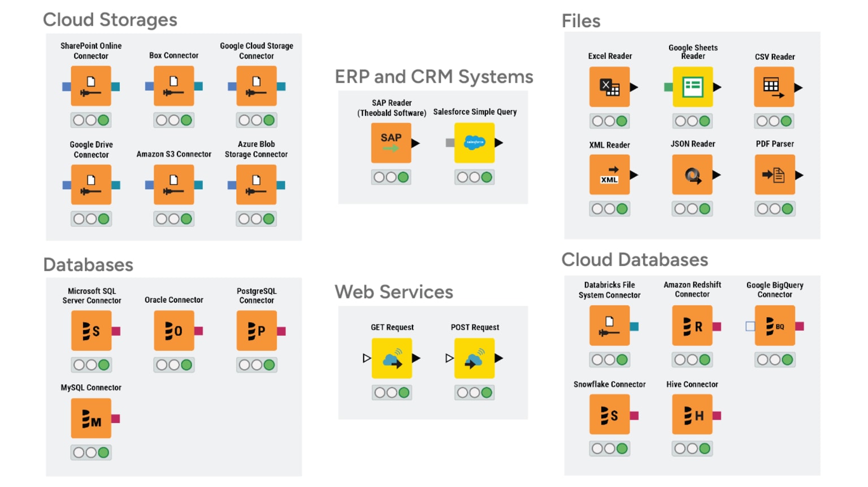This screenshot has height=487, width=868.
Task: Click the "Google BigQuery Connector" label
Action: [775, 290]
